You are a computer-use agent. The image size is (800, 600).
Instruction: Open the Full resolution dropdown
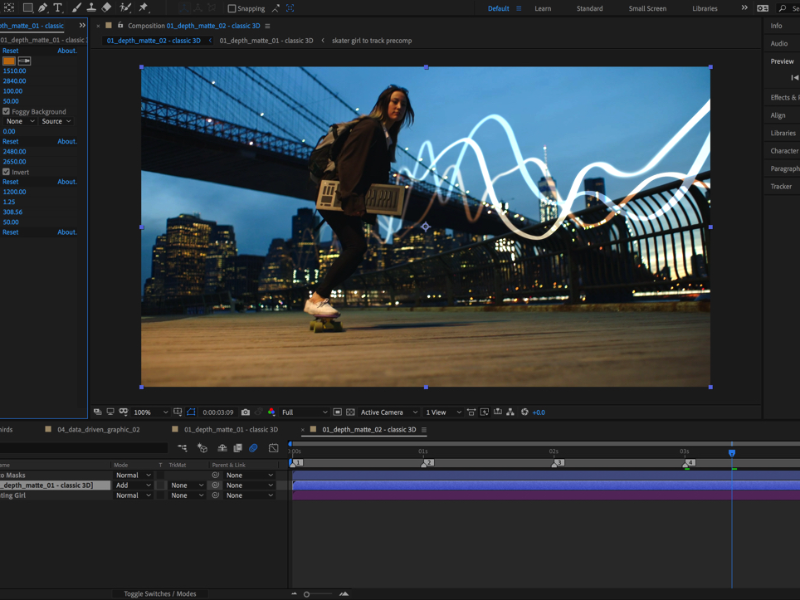point(304,412)
